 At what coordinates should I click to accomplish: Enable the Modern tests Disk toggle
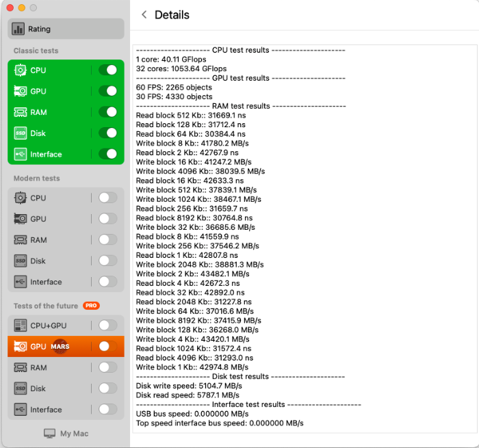[108, 261]
